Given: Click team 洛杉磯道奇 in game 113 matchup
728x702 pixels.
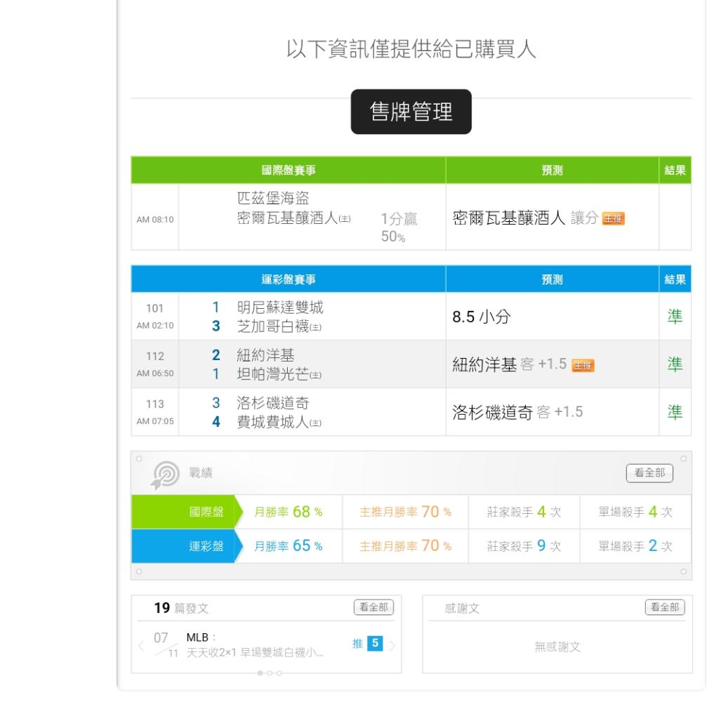Looking at the screenshot, I should pos(273,403).
